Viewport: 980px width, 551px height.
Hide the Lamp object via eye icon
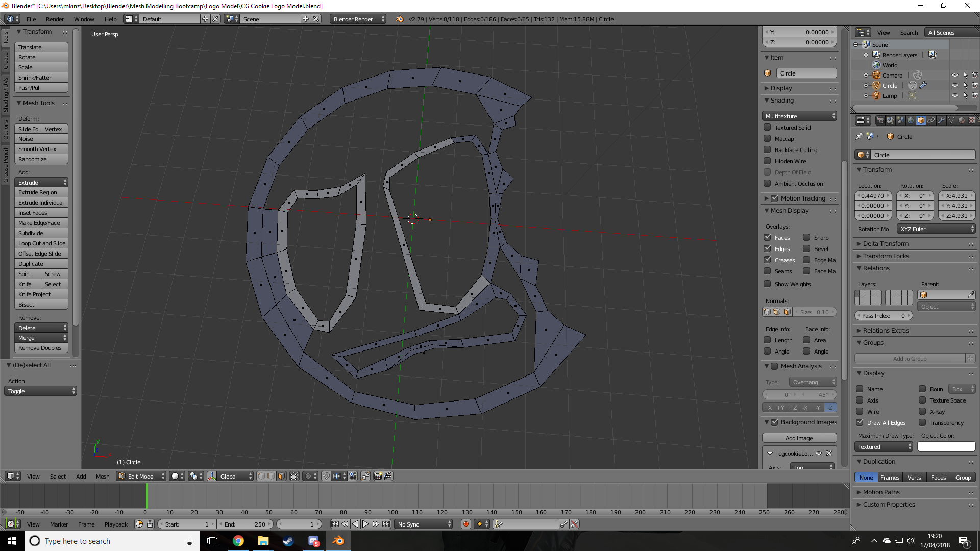pyautogui.click(x=954, y=95)
